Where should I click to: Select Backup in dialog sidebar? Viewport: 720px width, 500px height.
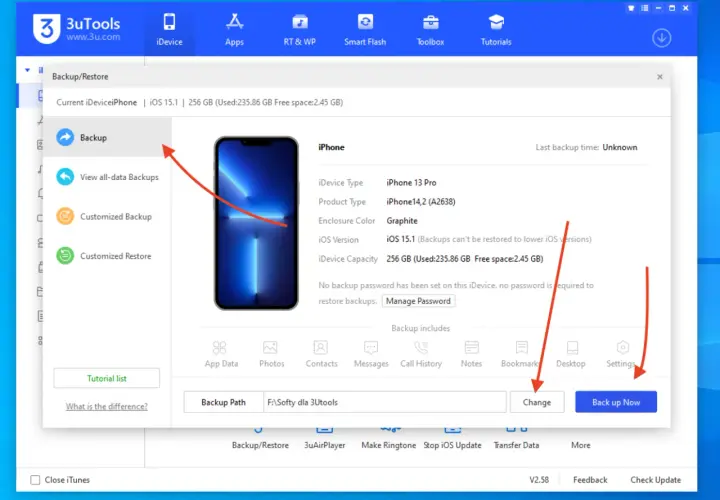pos(107,137)
